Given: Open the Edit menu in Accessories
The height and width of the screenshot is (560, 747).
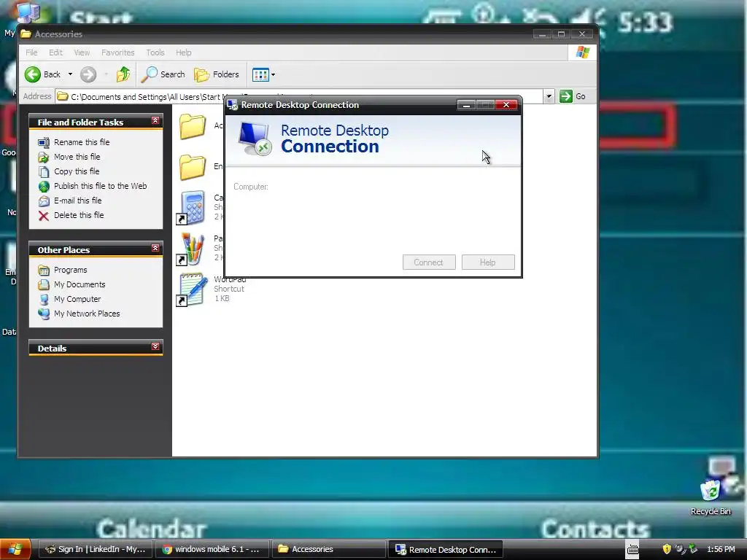Looking at the screenshot, I should coord(55,52).
